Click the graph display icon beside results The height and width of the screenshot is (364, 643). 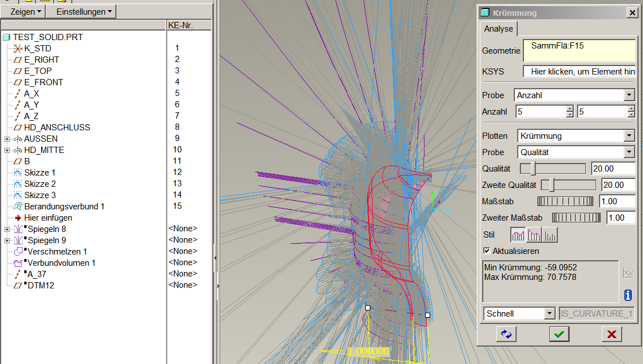[628, 273]
